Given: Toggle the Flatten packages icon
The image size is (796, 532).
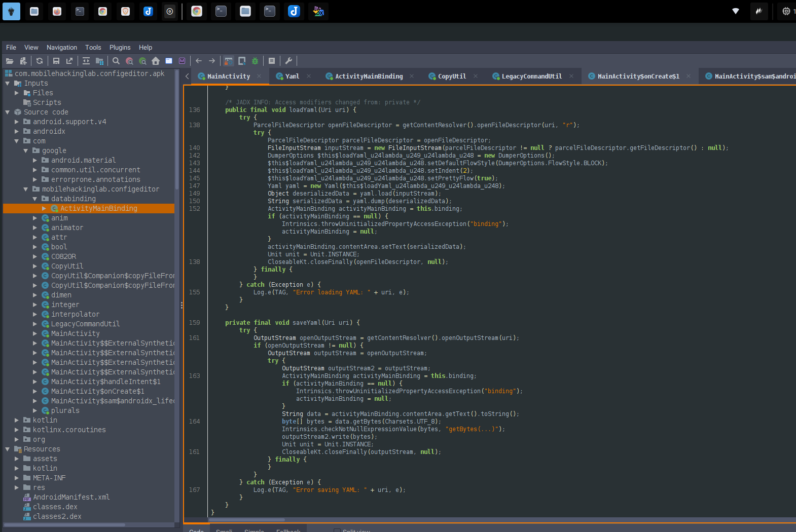Looking at the screenshot, I should coord(99,61).
